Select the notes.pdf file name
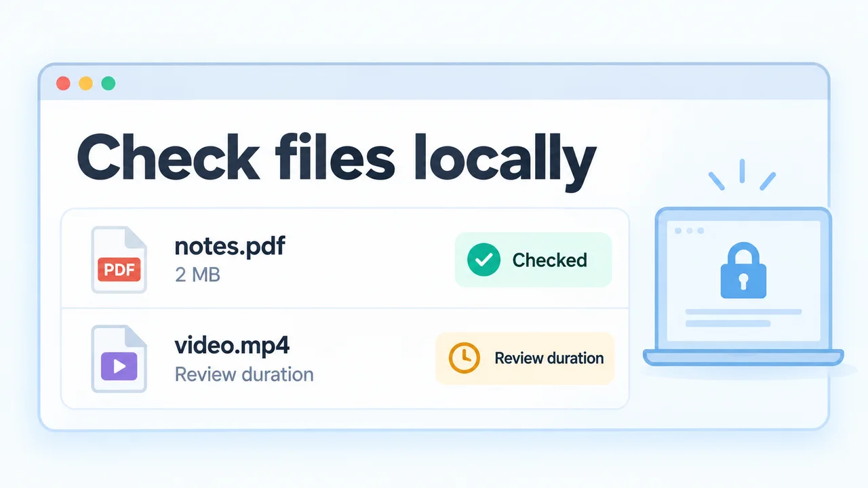This screenshot has height=488, width=868. coord(230,246)
